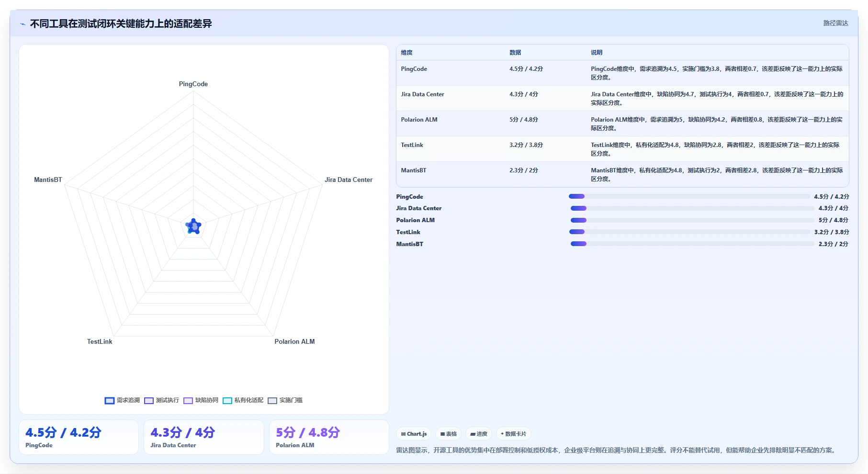The width and height of the screenshot is (868, 474).
Task: Click the 说明 column header
Action: 597,53
